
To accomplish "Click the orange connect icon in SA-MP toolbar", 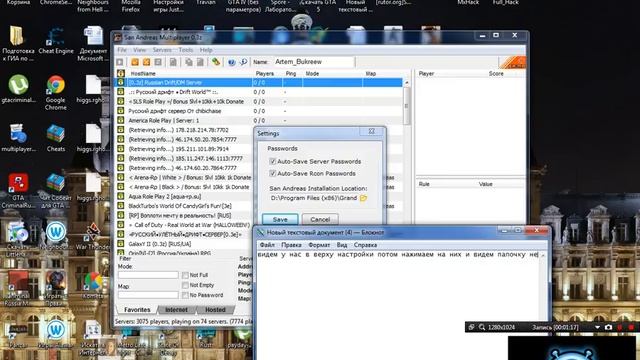I will (x=135, y=62).
